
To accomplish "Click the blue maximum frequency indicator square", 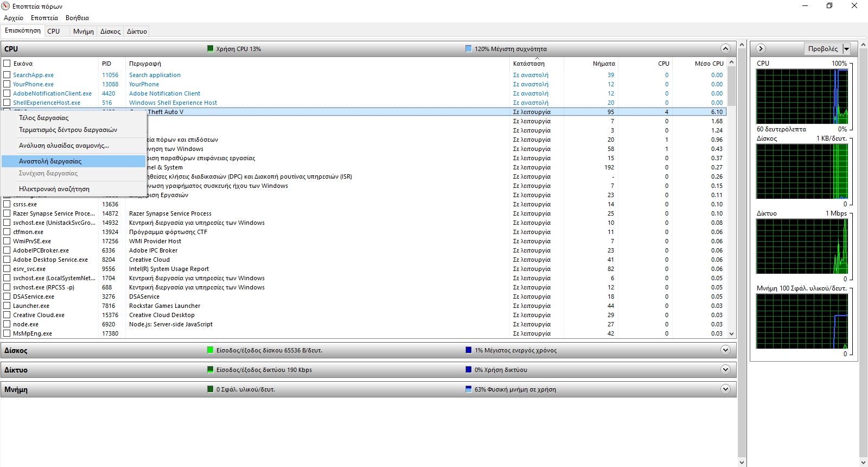I will pyautogui.click(x=469, y=49).
